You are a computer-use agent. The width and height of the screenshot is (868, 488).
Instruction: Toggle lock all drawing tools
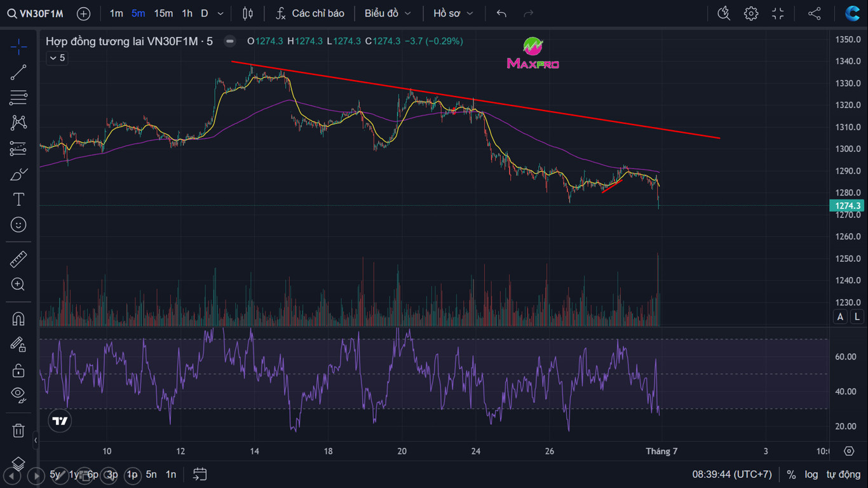click(18, 370)
